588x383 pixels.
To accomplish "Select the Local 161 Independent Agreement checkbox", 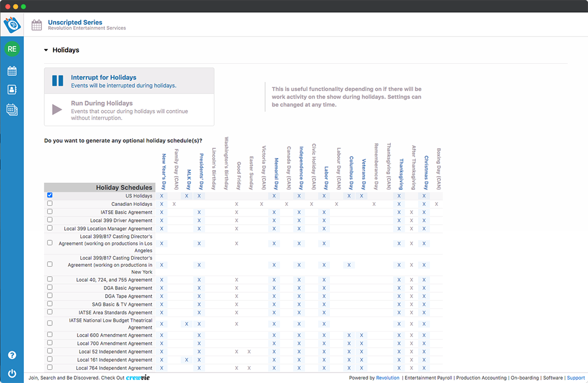I will click(50, 359).
